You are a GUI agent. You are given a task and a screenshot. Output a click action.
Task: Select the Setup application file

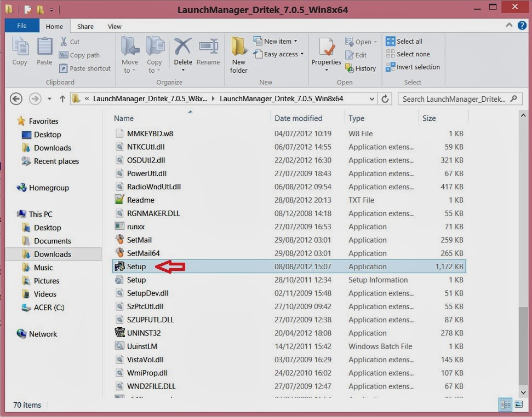click(289, 267)
